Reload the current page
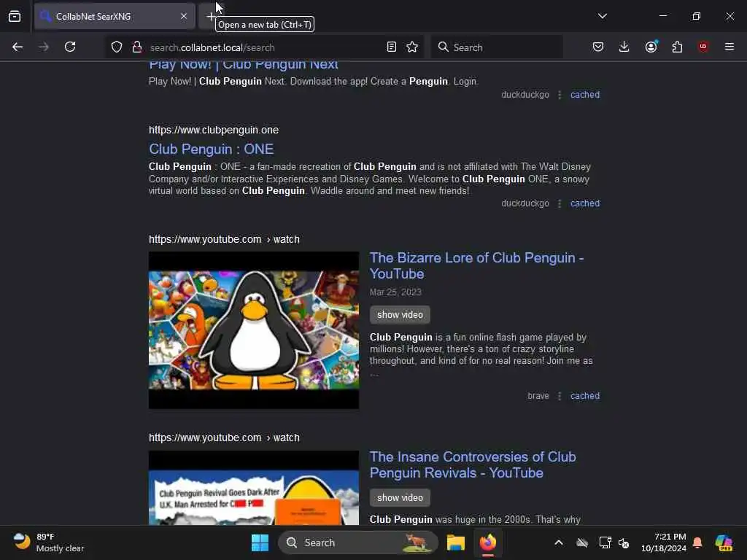This screenshot has height=560, width=747. pos(70,47)
